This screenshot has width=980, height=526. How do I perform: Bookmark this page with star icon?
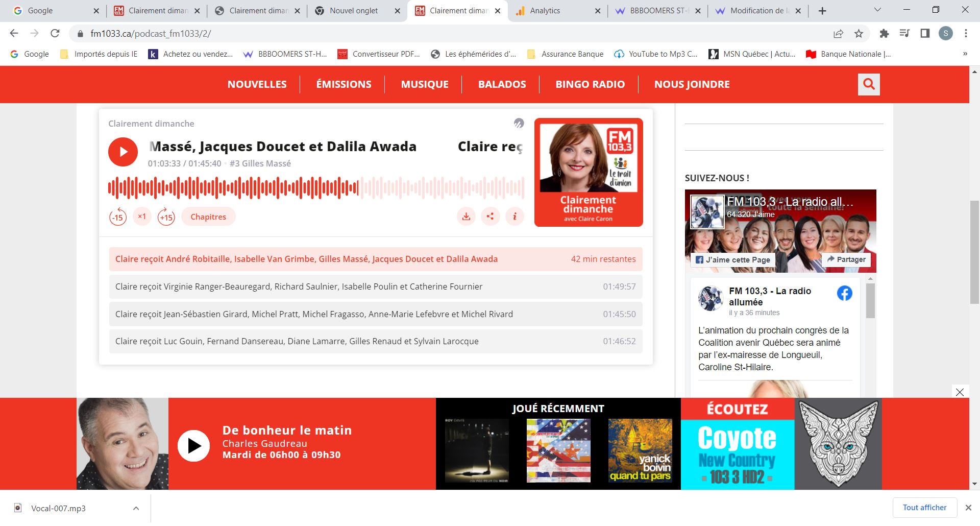click(859, 34)
